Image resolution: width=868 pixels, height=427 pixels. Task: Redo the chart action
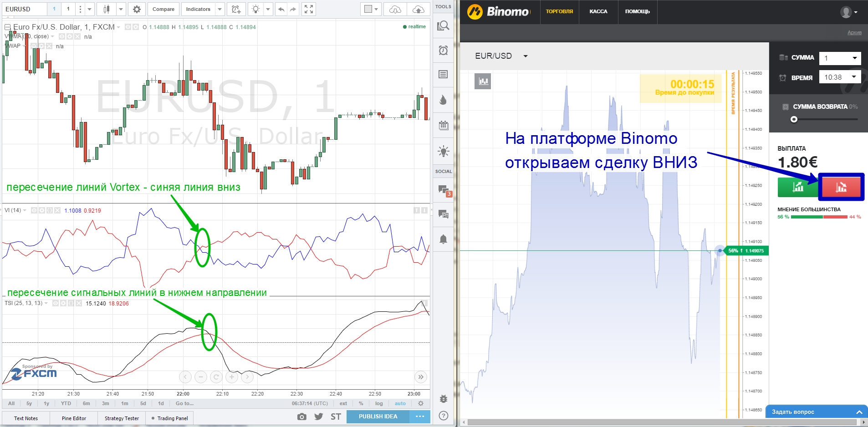[293, 9]
